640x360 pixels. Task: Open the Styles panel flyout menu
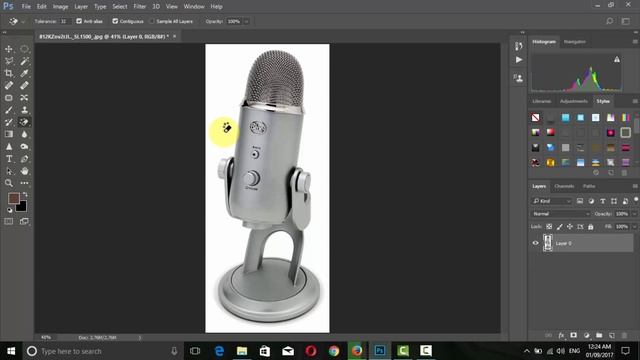(x=635, y=101)
